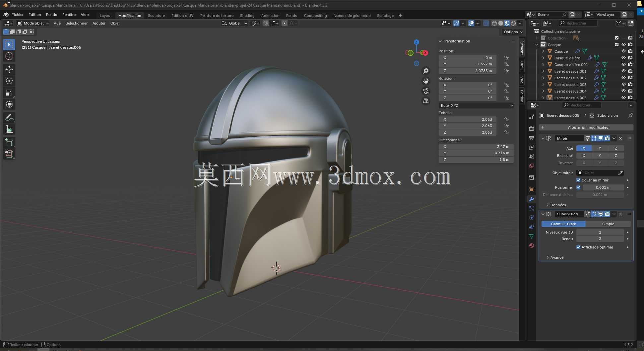Select the Measure tool

[9, 129]
